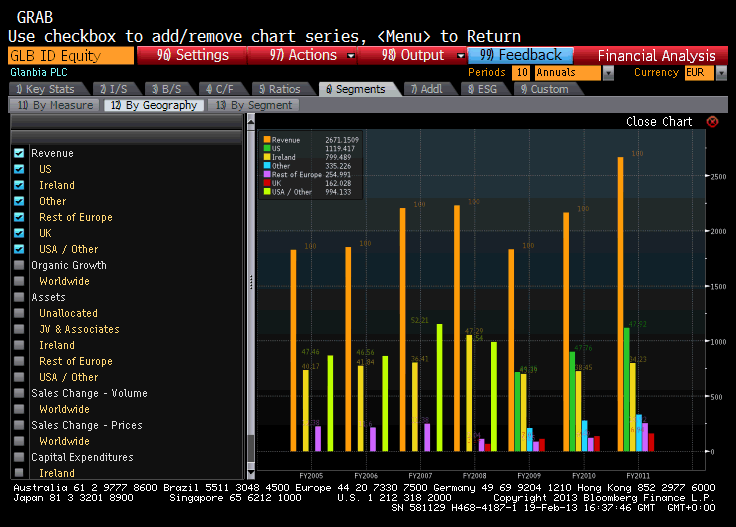
Task: Check the JV & Associates box
Action: (x=19, y=329)
